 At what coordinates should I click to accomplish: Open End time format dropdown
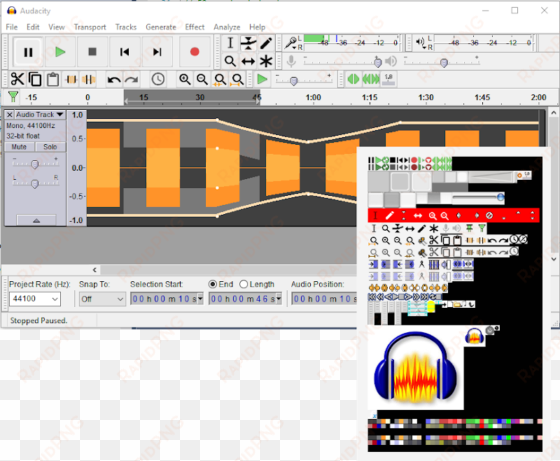point(279,299)
